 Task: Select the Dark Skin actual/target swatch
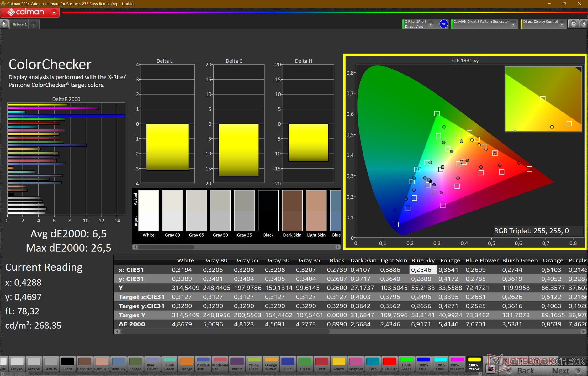[x=292, y=210]
